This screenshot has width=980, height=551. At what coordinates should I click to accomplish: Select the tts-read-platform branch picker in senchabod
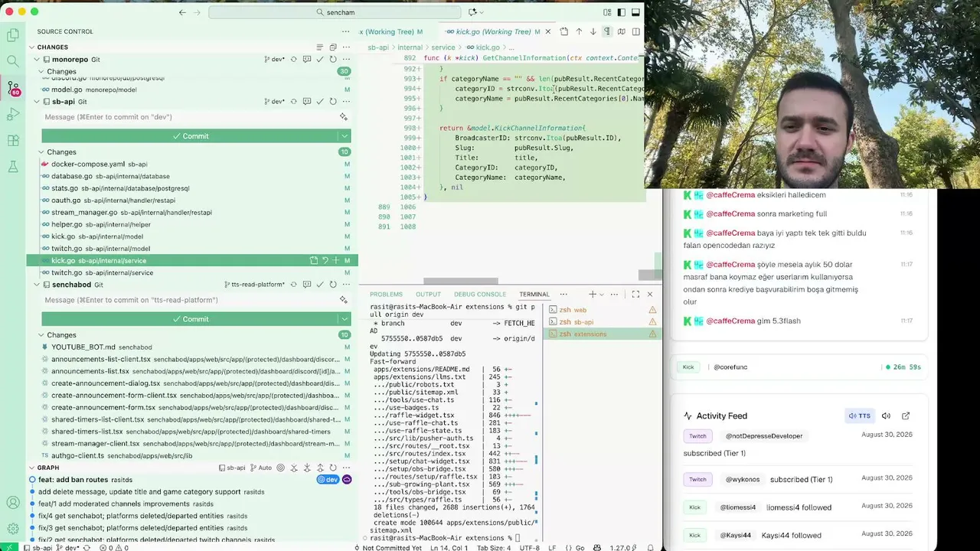(254, 285)
